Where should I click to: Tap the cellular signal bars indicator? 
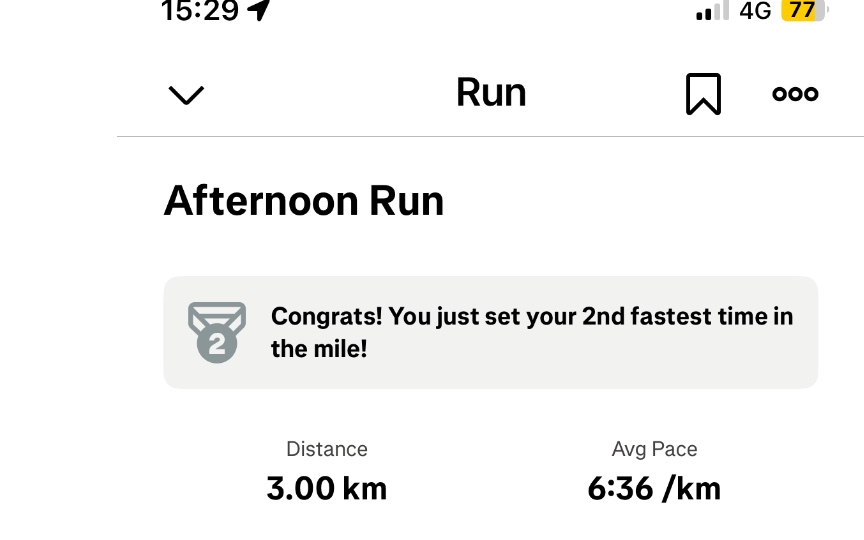(x=711, y=12)
